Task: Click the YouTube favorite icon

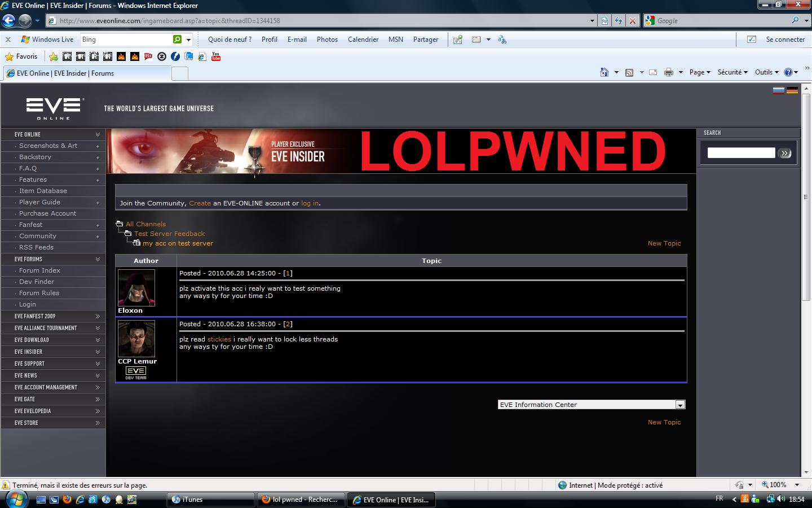Action: click(216, 56)
